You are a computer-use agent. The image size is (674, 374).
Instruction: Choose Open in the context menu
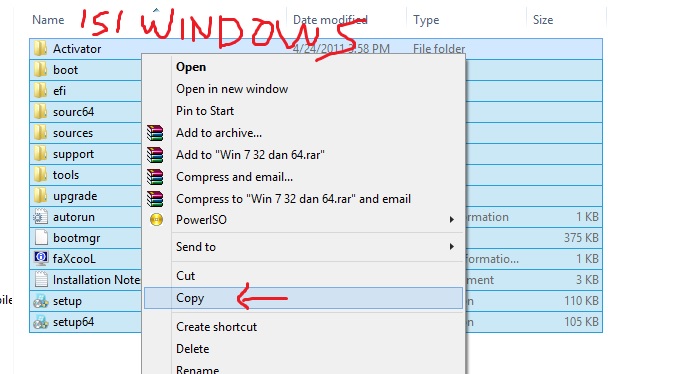[191, 67]
